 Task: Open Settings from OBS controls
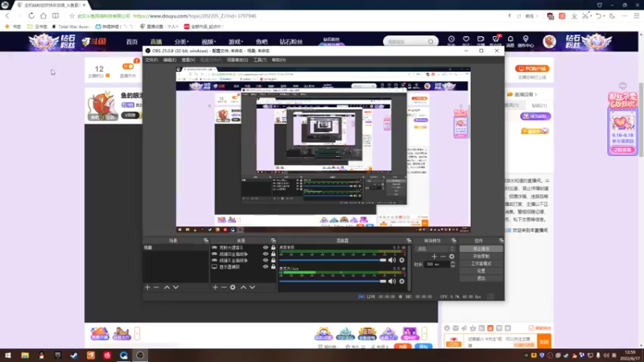(481, 271)
